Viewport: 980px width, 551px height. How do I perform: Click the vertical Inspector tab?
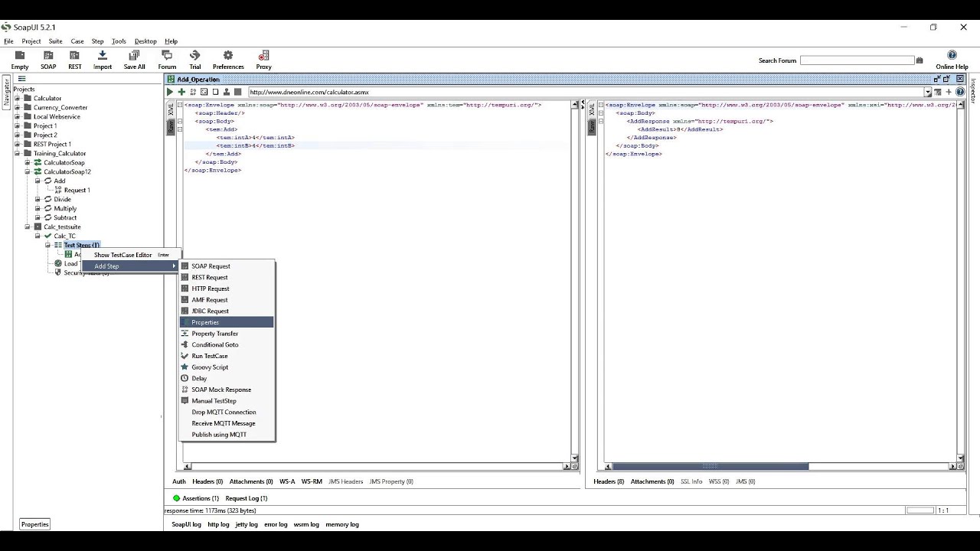click(973, 91)
